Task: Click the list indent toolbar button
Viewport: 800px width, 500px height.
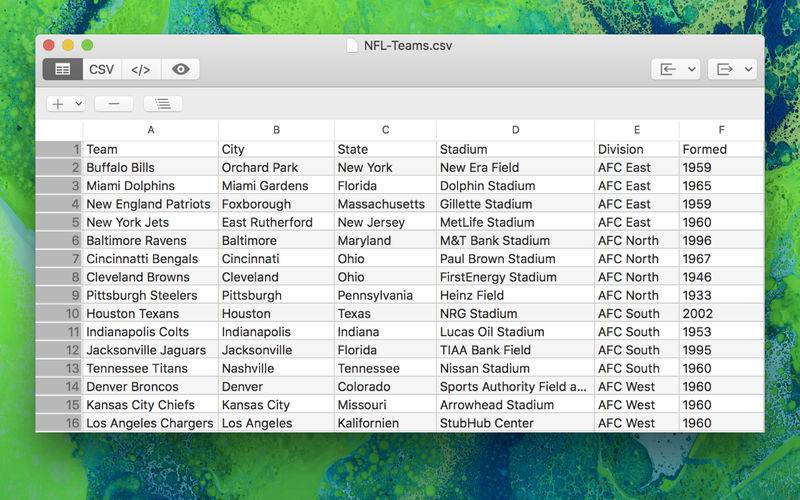Action: (163, 104)
